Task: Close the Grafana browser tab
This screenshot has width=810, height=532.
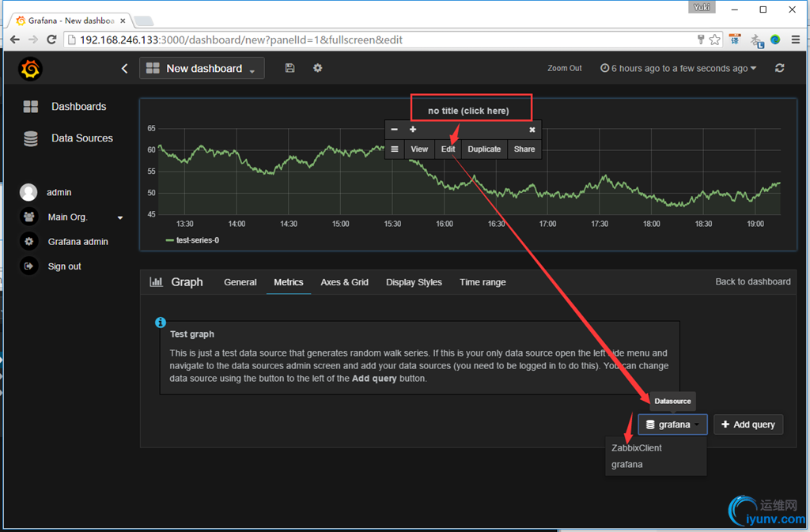Action: [x=123, y=21]
